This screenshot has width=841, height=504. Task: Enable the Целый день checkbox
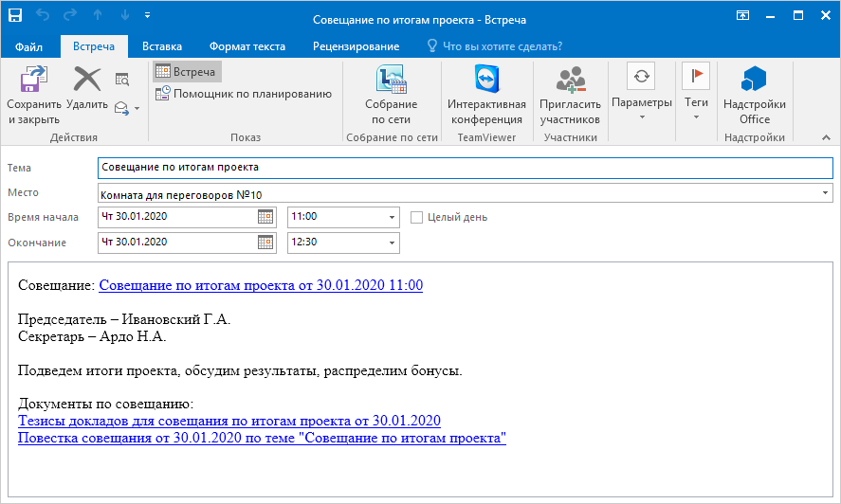click(416, 217)
